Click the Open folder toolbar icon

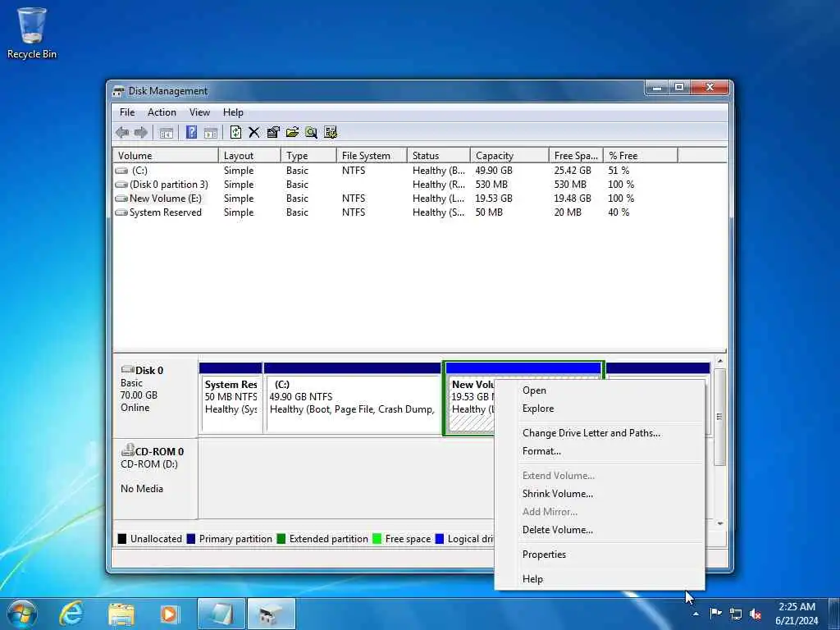tap(293, 132)
